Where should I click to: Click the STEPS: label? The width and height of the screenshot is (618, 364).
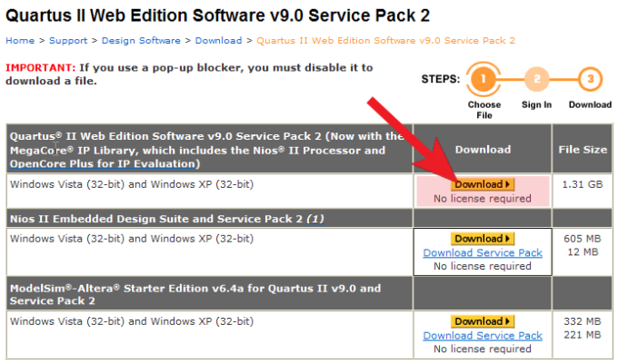[x=441, y=79]
